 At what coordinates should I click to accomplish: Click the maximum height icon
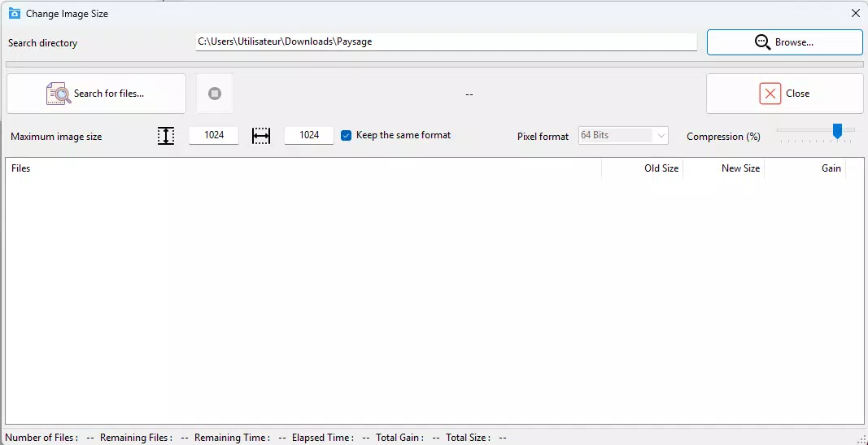[165, 136]
